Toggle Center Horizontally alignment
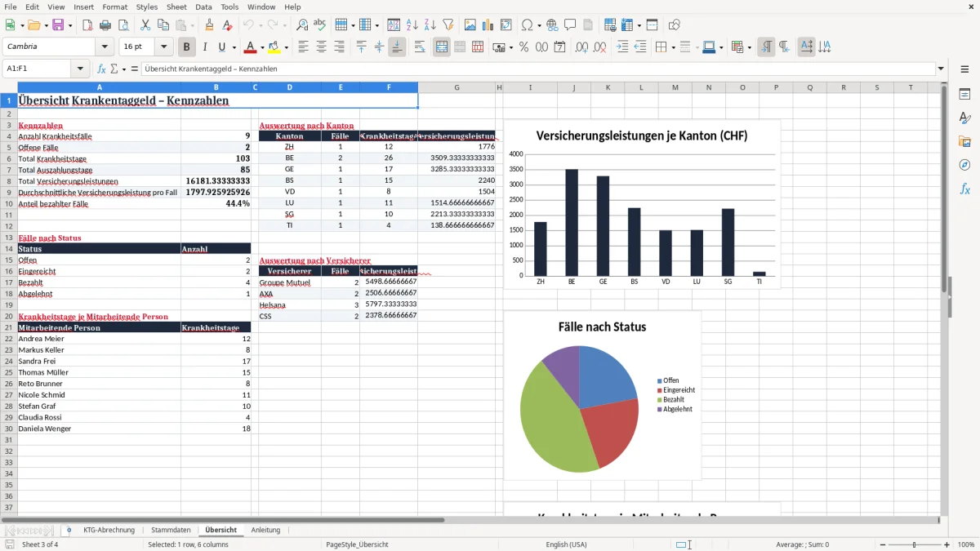980x551 pixels. pos(321,47)
